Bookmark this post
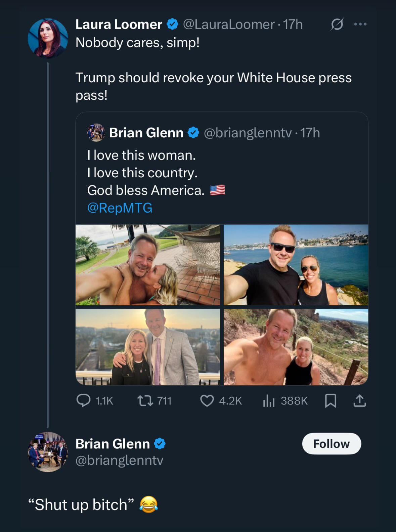Screen dimensions: 396x532 click(x=331, y=400)
